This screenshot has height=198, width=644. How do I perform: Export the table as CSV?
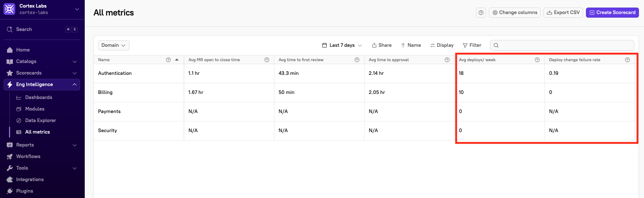(563, 13)
